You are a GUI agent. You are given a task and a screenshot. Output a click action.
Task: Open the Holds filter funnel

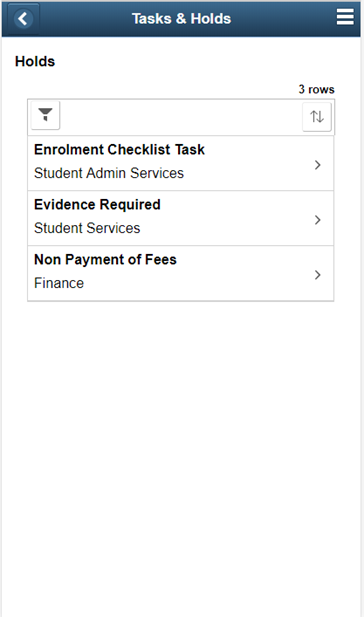(45, 115)
